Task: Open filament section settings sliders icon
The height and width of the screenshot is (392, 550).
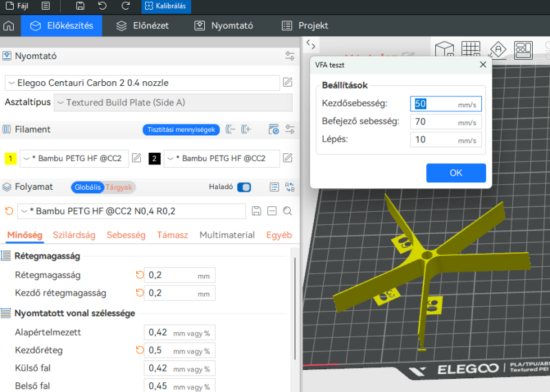Action: (x=289, y=129)
